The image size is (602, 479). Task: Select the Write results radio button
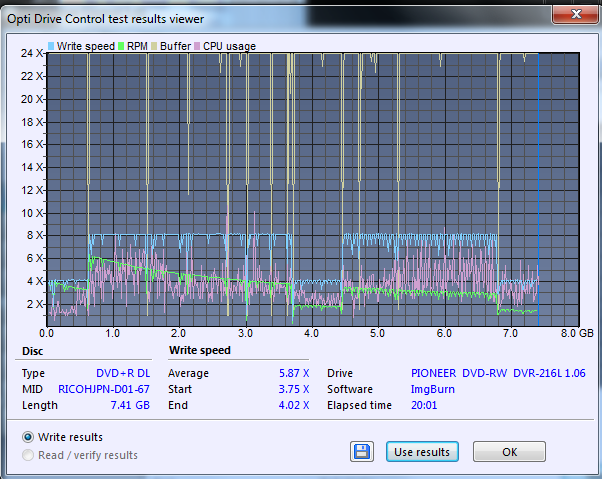pyautogui.click(x=28, y=437)
